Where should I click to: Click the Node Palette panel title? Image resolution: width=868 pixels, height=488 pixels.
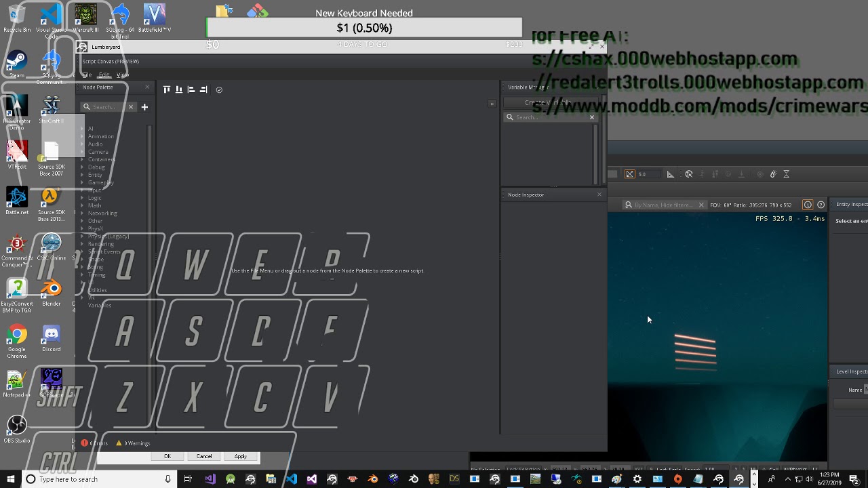(98, 87)
